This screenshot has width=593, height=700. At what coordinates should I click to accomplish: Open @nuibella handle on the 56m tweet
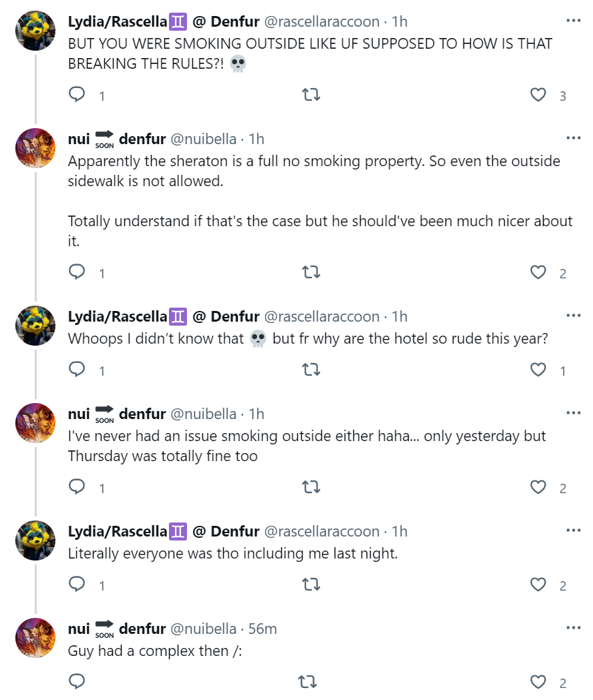click(x=203, y=629)
